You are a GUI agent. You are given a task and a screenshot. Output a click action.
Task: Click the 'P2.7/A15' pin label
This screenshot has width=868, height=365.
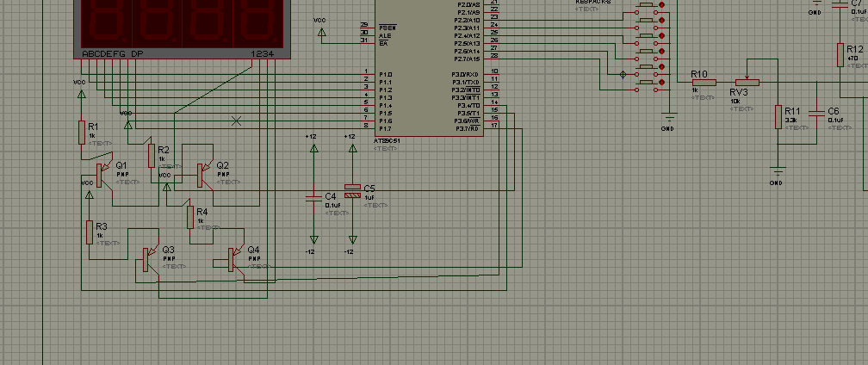click(468, 59)
